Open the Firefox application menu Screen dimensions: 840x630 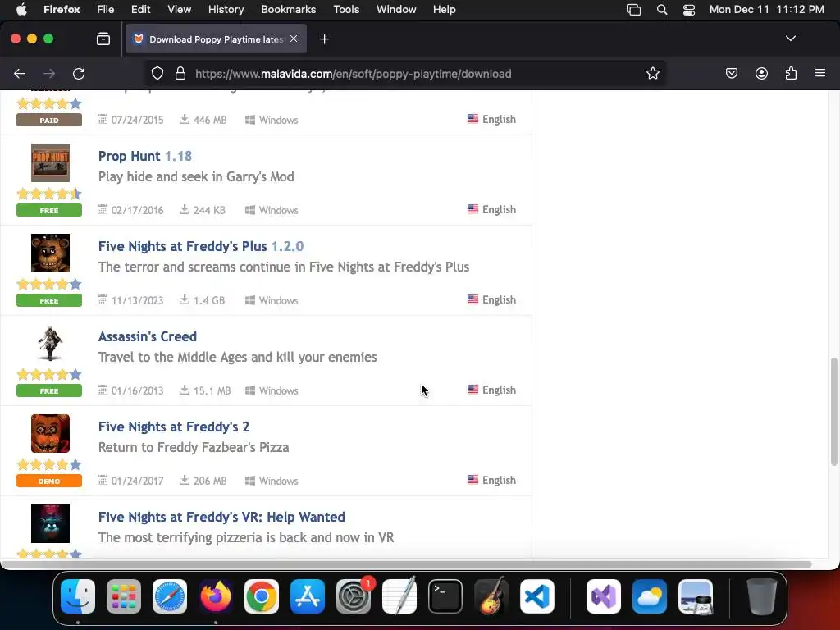coord(62,9)
